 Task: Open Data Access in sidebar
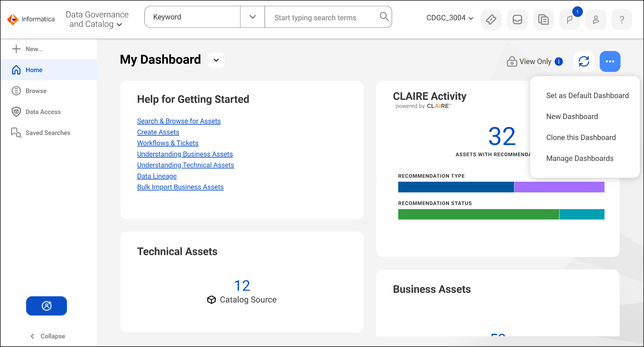click(49, 112)
